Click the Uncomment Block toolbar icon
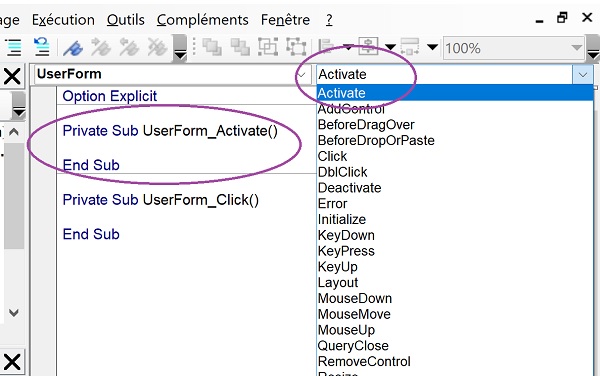 pos(41,47)
